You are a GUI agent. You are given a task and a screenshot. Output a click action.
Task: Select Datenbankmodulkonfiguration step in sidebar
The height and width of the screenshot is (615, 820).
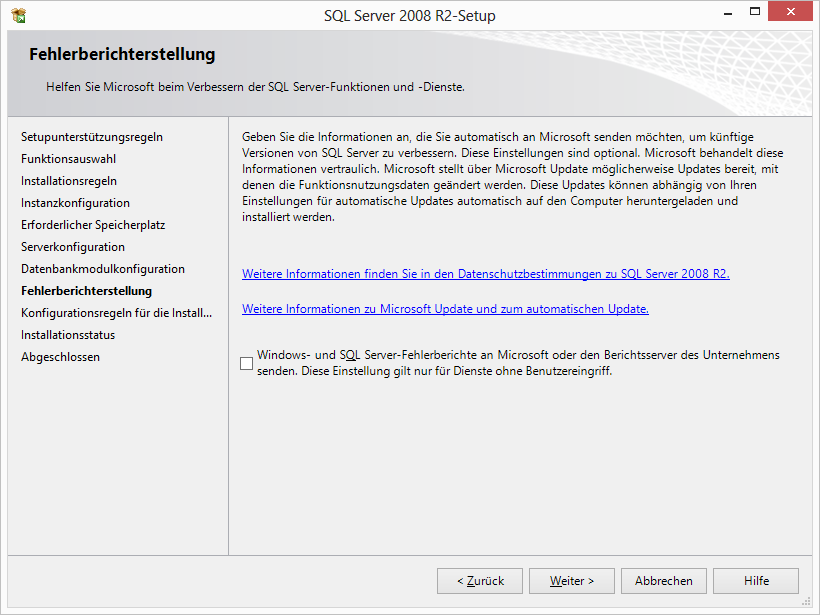pos(103,269)
